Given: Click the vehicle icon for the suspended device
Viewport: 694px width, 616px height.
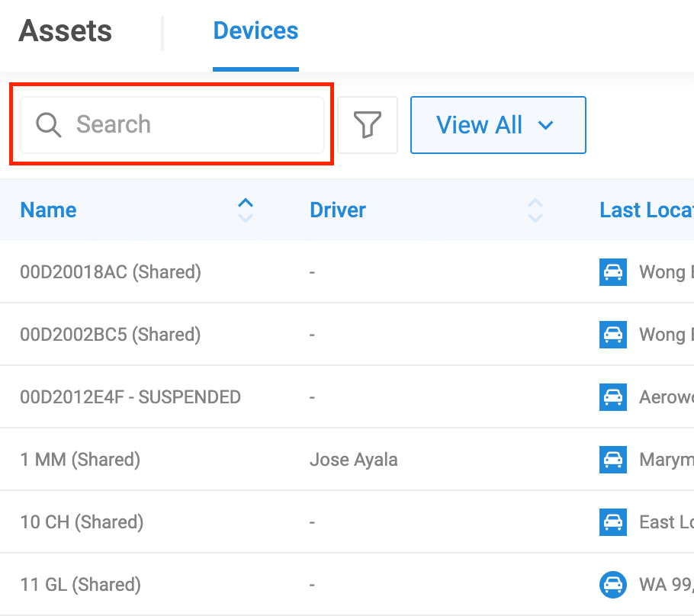Looking at the screenshot, I should coord(612,397).
